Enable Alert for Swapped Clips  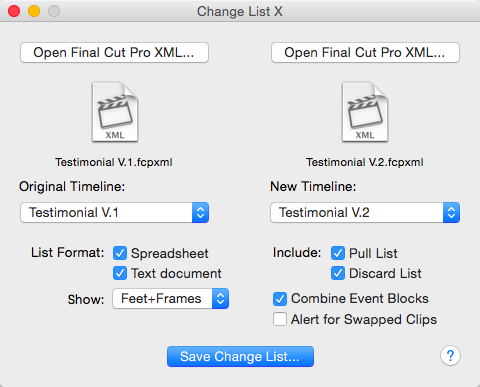pyautogui.click(x=280, y=319)
